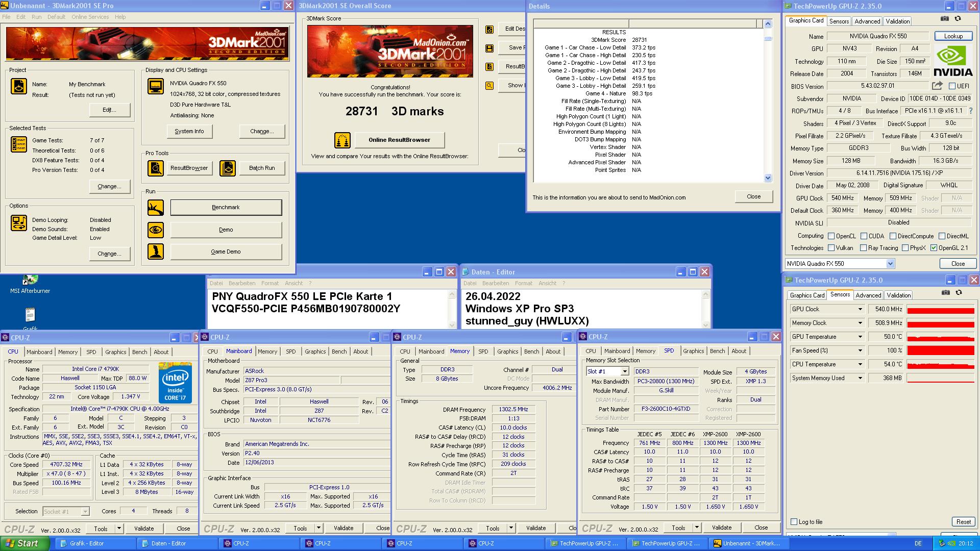The width and height of the screenshot is (980, 551).
Task: Toggle the DirectCompute checkbox
Action: click(893, 236)
